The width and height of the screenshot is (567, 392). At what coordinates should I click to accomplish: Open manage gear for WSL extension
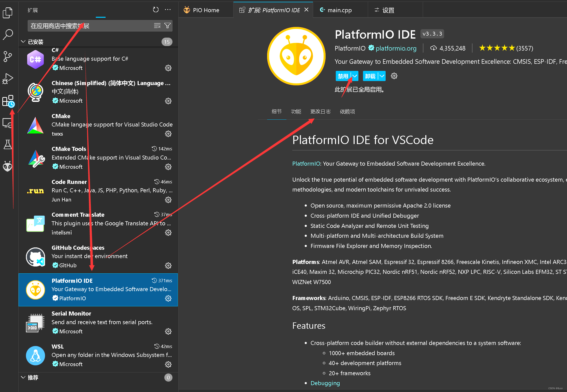tap(168, 364)
